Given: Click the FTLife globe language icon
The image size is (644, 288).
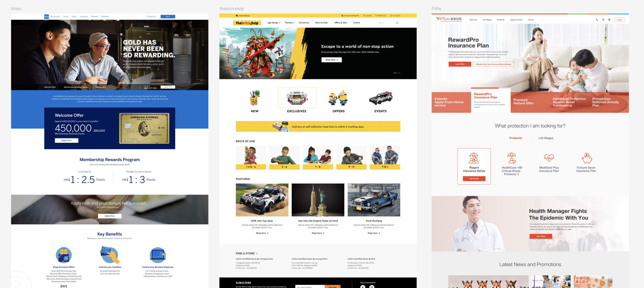Looking at the screenshot, I should [x=609, y=20].
